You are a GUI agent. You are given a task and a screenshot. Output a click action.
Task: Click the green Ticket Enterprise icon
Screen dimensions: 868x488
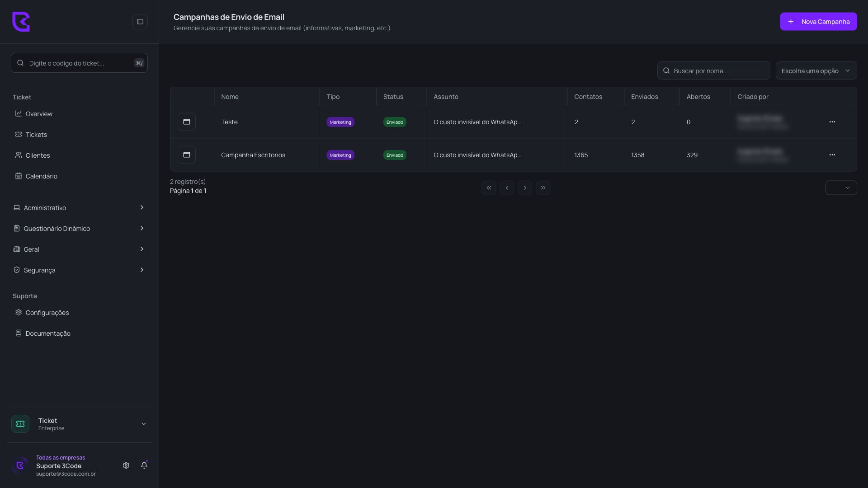[20, 424]
